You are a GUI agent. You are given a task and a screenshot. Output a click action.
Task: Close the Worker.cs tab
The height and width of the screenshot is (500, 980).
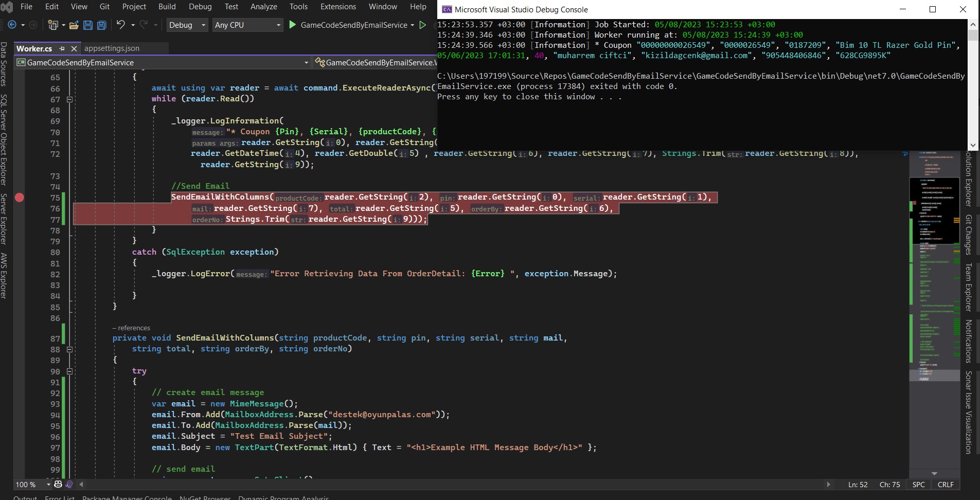click(x=74, y=48)
